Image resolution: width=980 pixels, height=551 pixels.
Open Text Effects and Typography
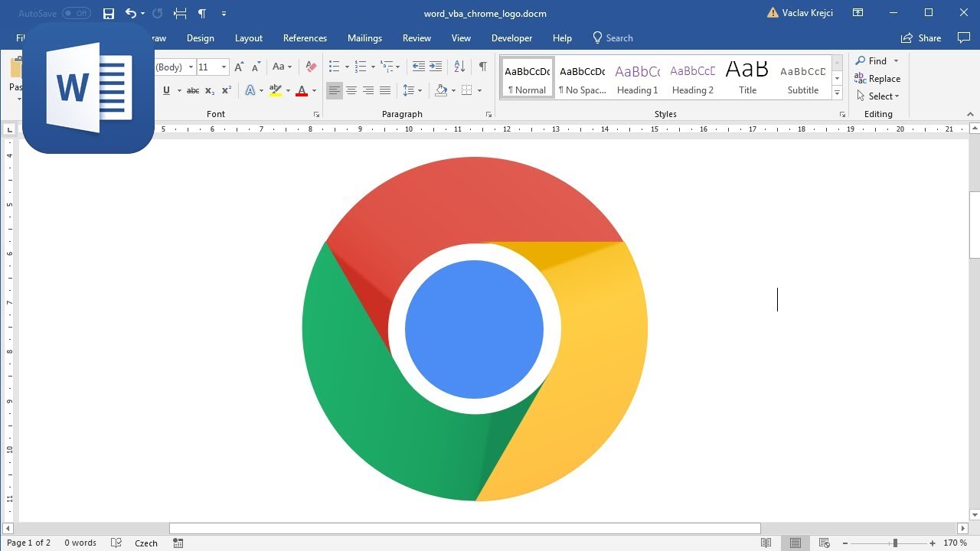tap(250, 90)
